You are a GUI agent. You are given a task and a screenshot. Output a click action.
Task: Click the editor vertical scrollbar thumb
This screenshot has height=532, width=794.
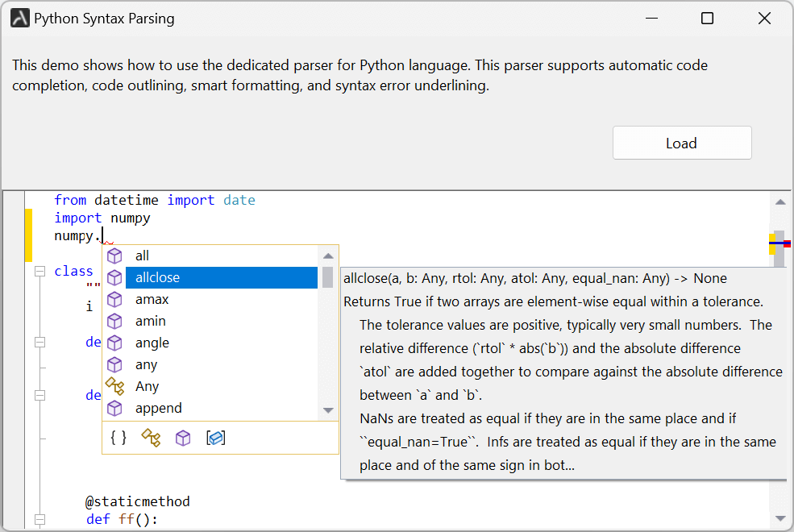tap(779, 248)
